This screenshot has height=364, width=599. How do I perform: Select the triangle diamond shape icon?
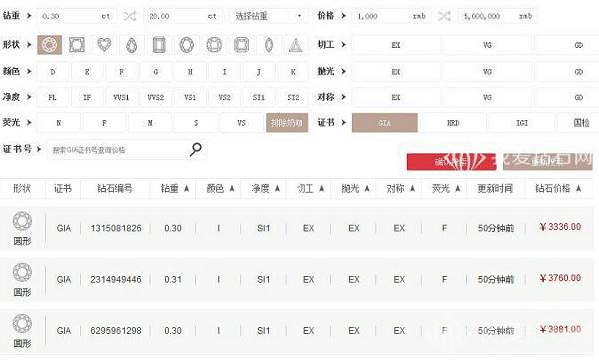[x=296, y=45]
